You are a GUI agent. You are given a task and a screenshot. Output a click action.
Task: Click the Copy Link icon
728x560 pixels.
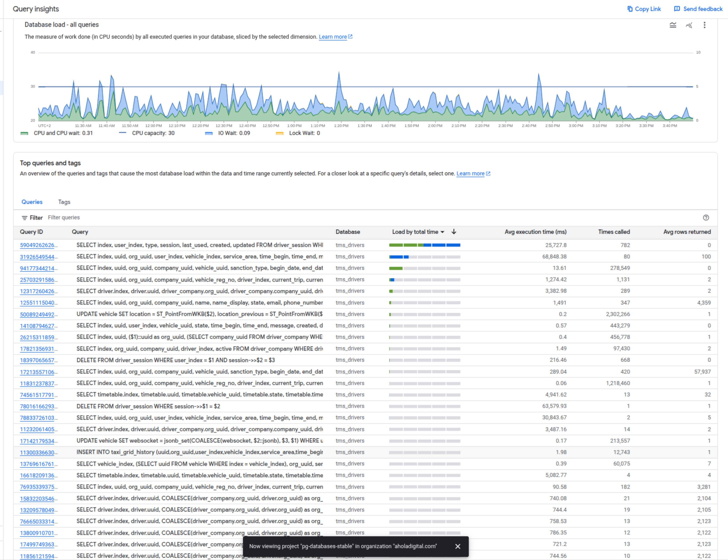coord(630,9)
